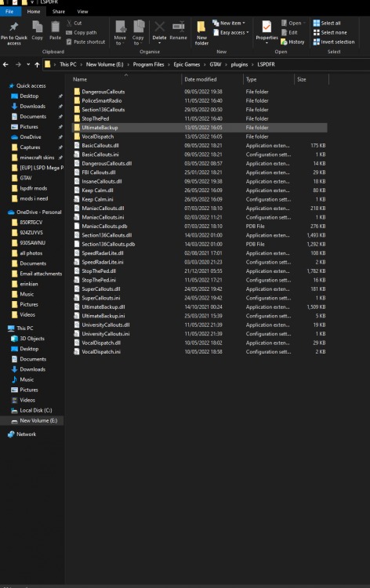Click the New folder icon

coord(201,27)
